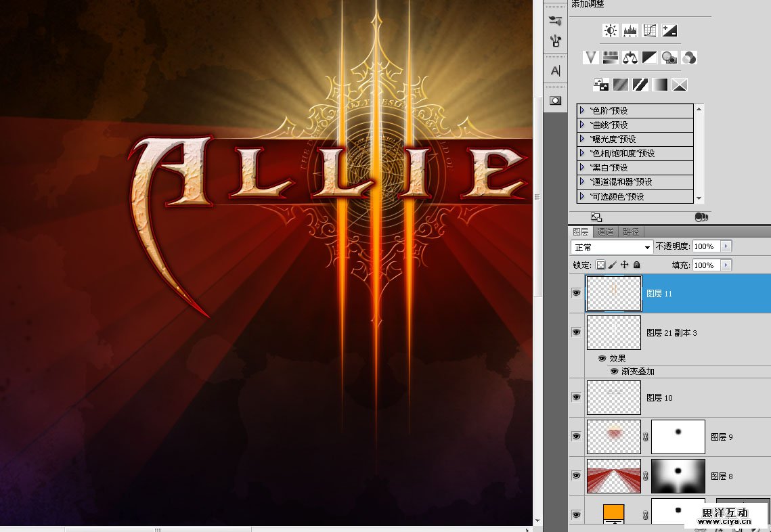Click canvas vertical scrollbar down arrow
The height and width of the screenshot is (532, 771).
click(x=537, y=520)
